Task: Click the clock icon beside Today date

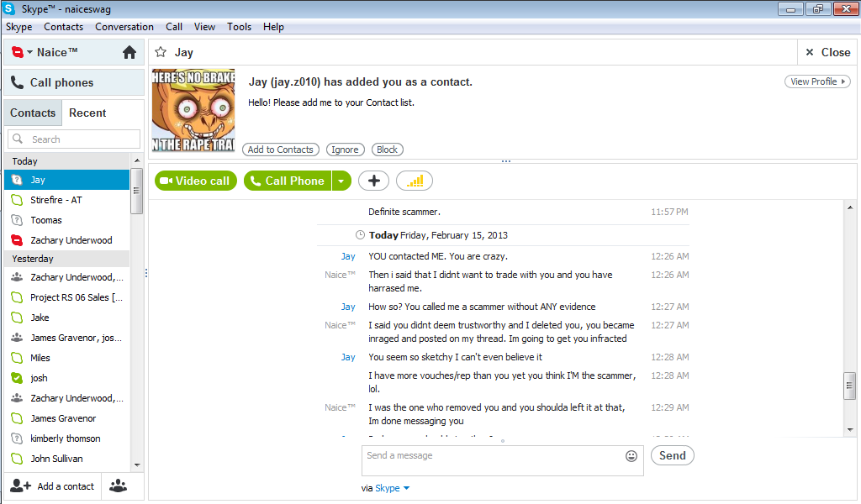Action: [x=360, y=235]
